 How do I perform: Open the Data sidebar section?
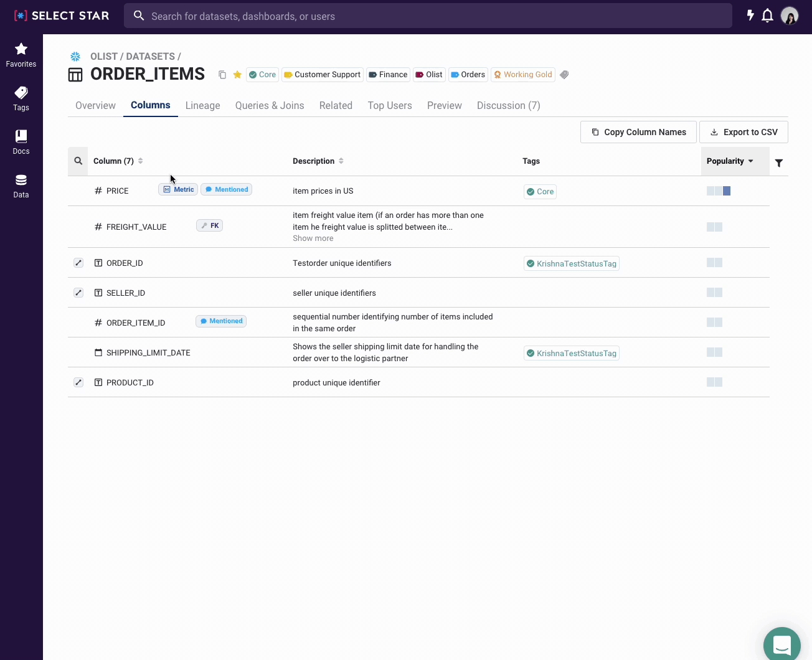click(21, 186)
